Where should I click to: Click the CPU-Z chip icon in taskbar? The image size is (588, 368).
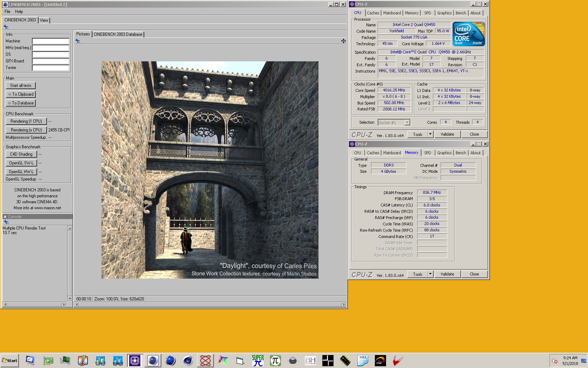point(135,360)
